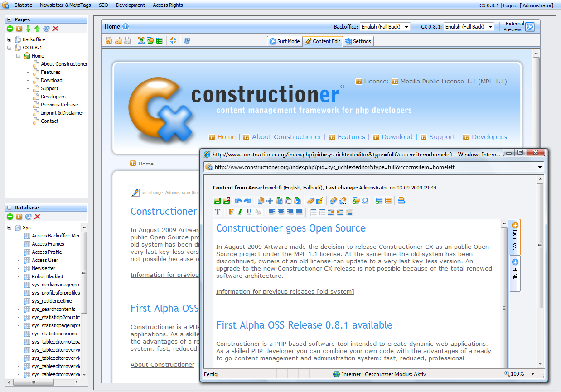Screen dimensions: 561x392
Task: Click the Paste from Word icon
Action: [297, 201]
